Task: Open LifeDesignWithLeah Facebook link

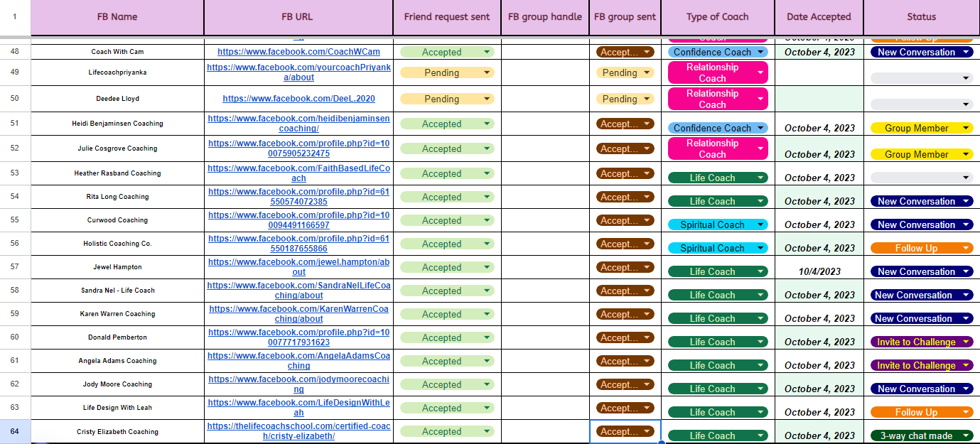Action: point(298,408)
